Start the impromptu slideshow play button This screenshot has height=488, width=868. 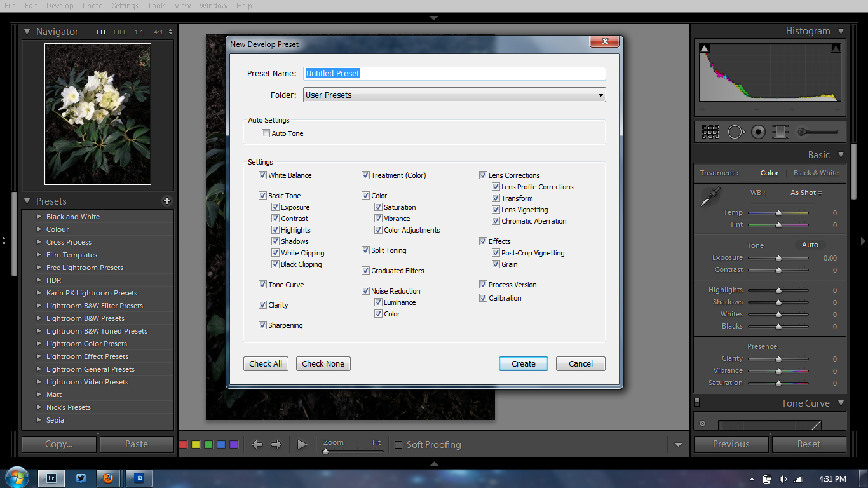[x=302, y=444]
